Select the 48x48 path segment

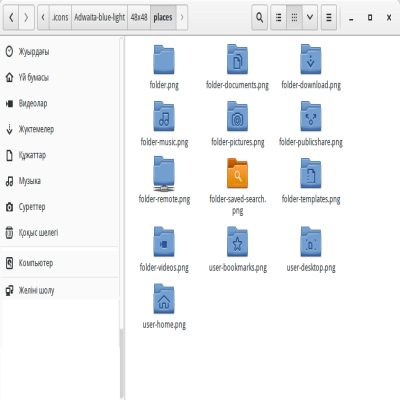click(x=139, y=17)
